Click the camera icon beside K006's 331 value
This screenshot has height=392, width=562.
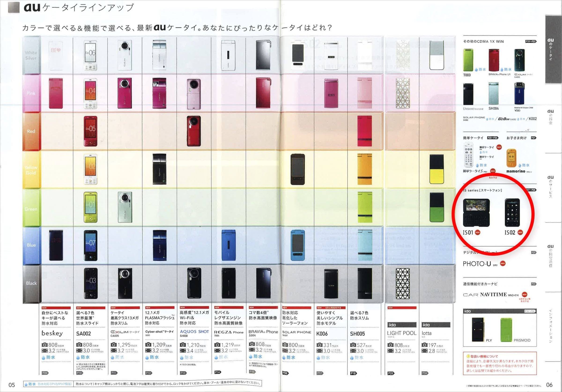[x=319, y=345]
